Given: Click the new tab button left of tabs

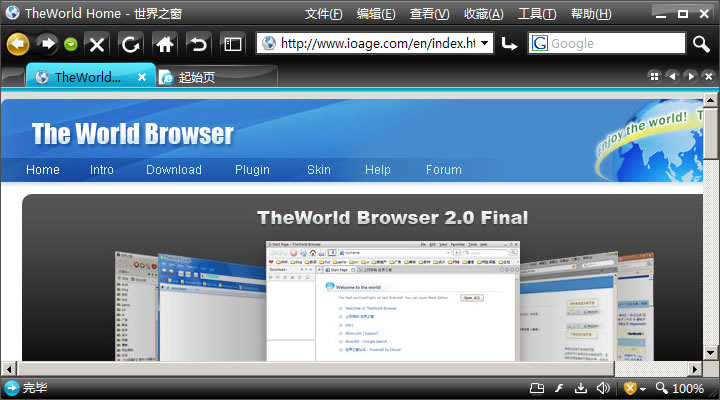Looking at the screenshot, I should click(13, 77).
